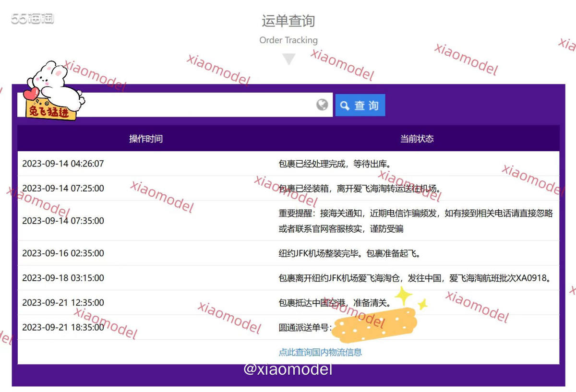Screen dimensions: 576x392
Task: Select timestamp 2023-09-21 18:35:00
Action: [63, 328]
